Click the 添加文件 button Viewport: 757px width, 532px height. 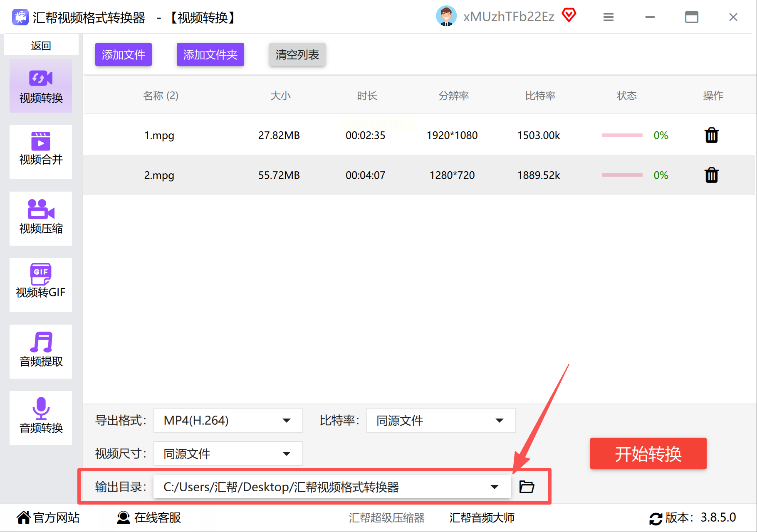pyautogui.click(x=124, y=54)
